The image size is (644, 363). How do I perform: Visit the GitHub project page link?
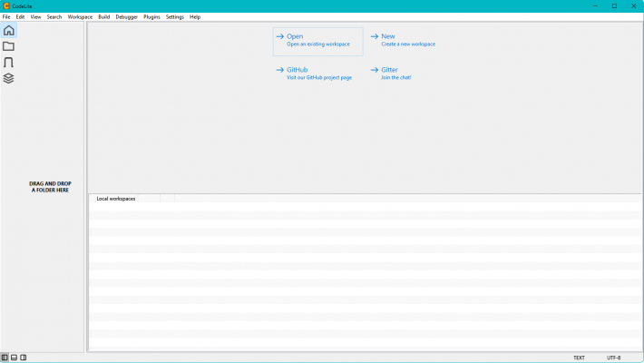[314, 74]
